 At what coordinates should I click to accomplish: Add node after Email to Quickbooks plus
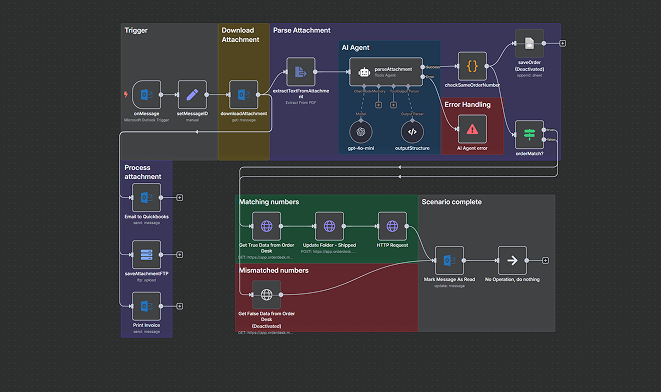(180, 197)
